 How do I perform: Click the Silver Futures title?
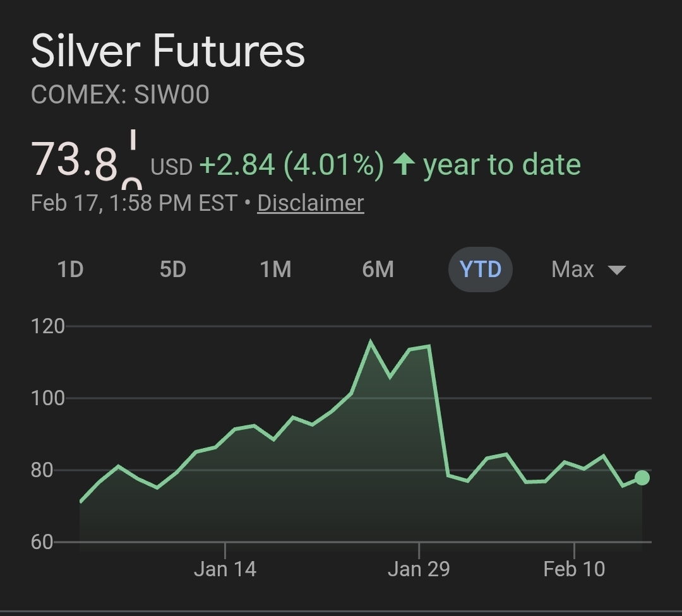tap(168, 52)
